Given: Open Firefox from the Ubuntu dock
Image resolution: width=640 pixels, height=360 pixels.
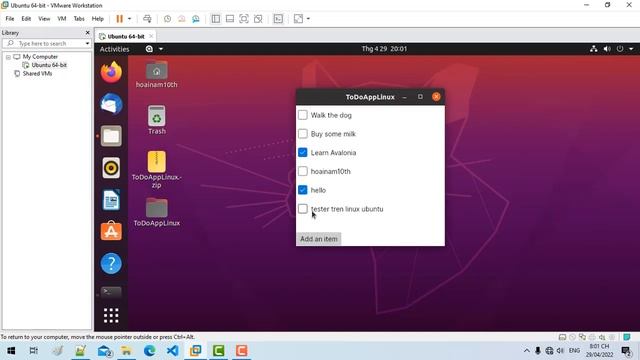Looking at the screenshot, I should (111, 72).
